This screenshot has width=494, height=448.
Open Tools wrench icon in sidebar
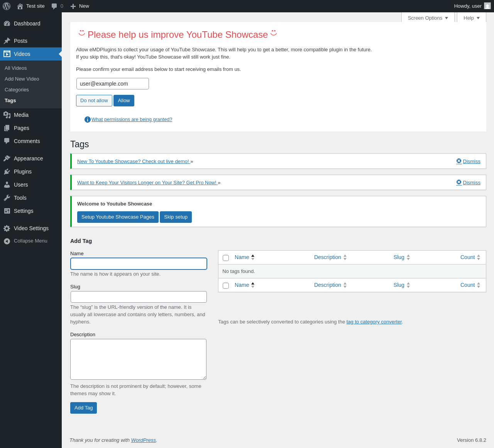coord(7,198)
